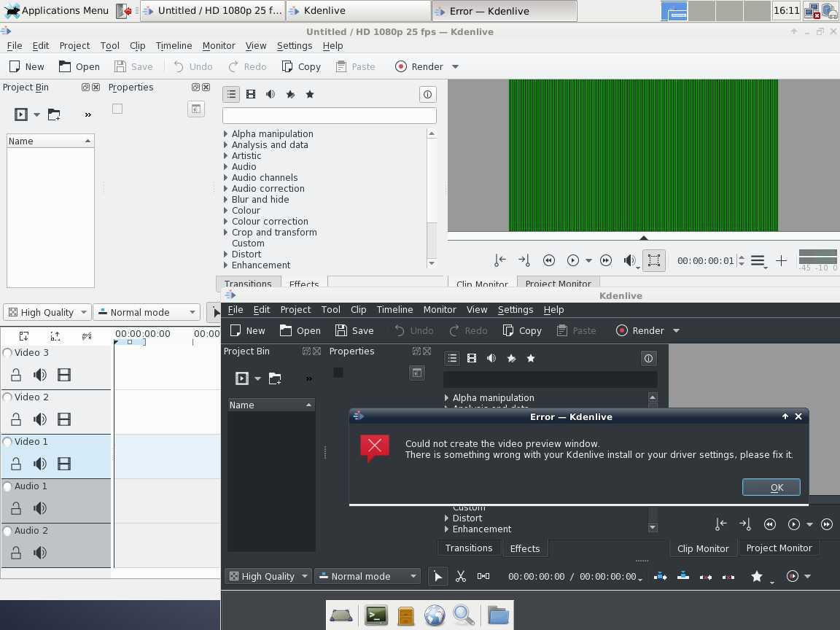Mute audio on Video 2 track

click(x=40, y=419)
